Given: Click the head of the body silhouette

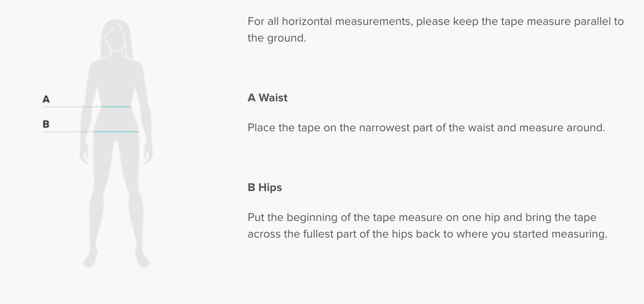Looking at the screenshot, I should coord(116,35).
